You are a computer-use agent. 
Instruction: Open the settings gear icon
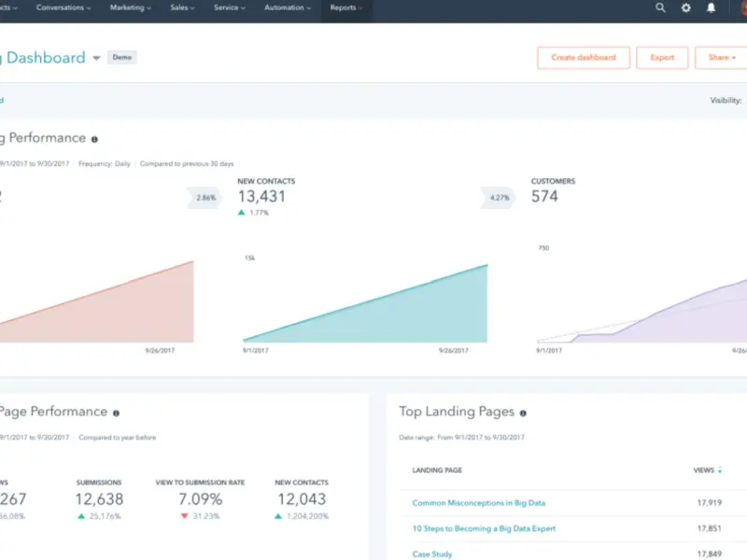686,7
